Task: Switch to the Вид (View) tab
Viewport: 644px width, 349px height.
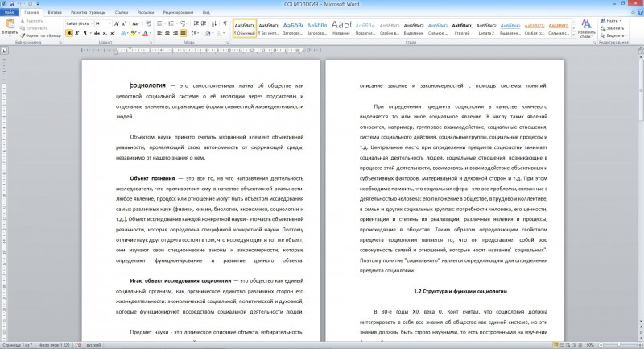Action: click(x=206, y=12)
